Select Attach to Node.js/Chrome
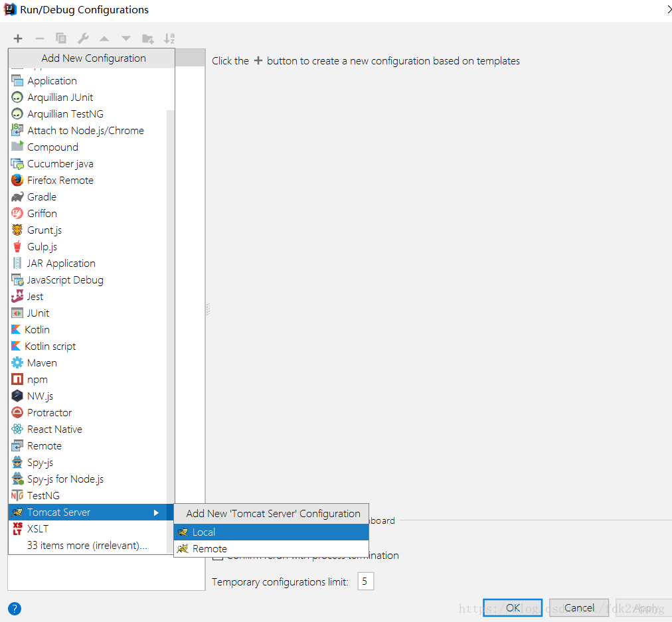 coord(88,131)
